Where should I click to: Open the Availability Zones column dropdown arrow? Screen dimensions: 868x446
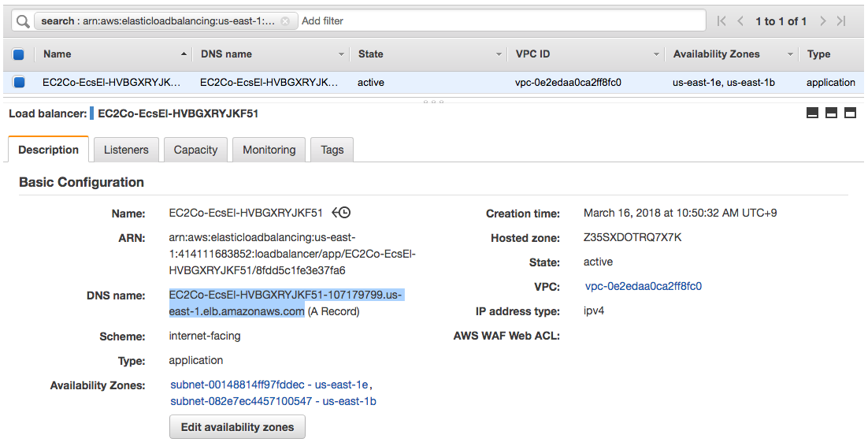point(790,54)
